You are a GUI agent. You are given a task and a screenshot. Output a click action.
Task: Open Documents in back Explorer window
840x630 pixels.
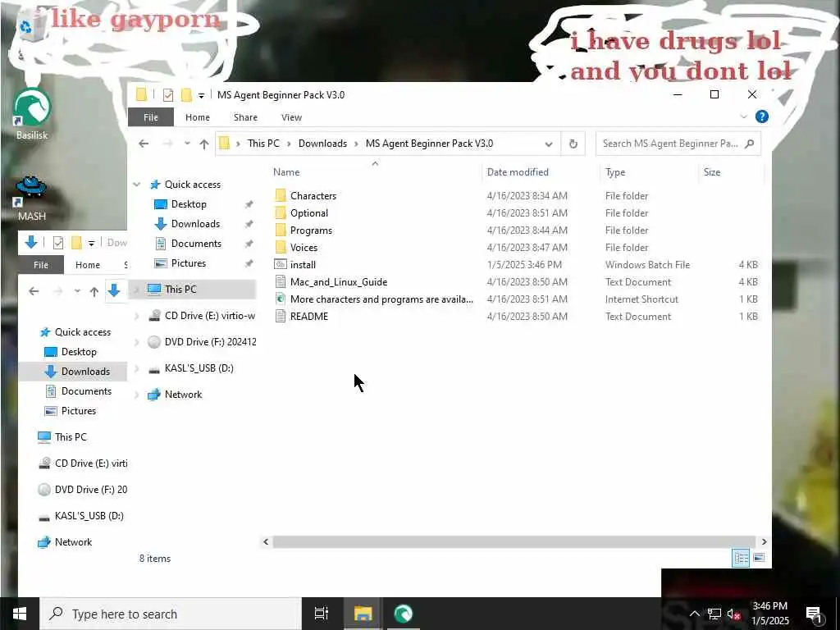86,391
